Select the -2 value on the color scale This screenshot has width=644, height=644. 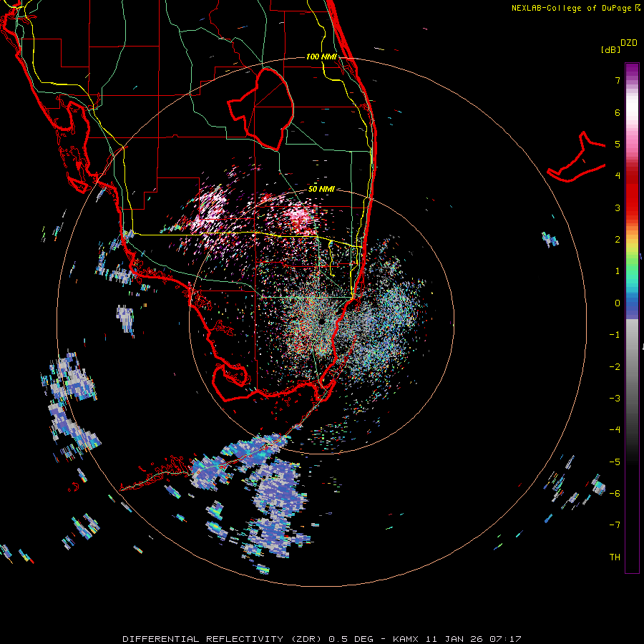pos(615,367)
